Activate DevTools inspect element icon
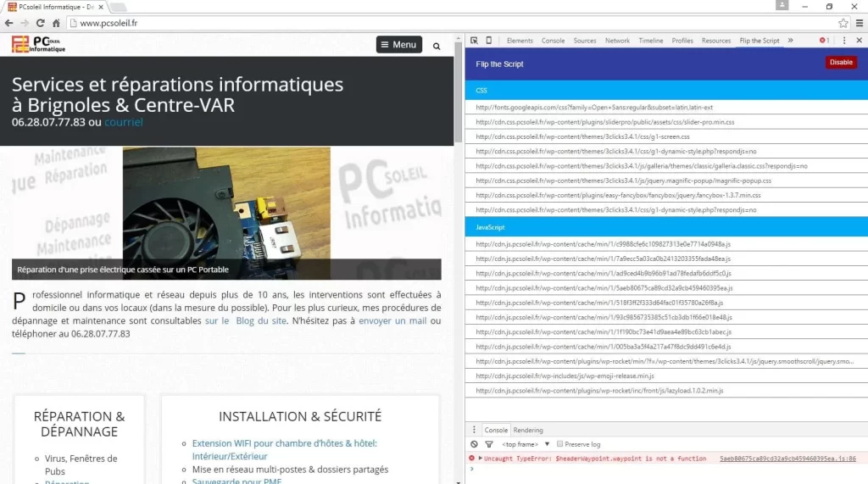The height and width of the screenshot is (484, 868). tap(474, 41)
